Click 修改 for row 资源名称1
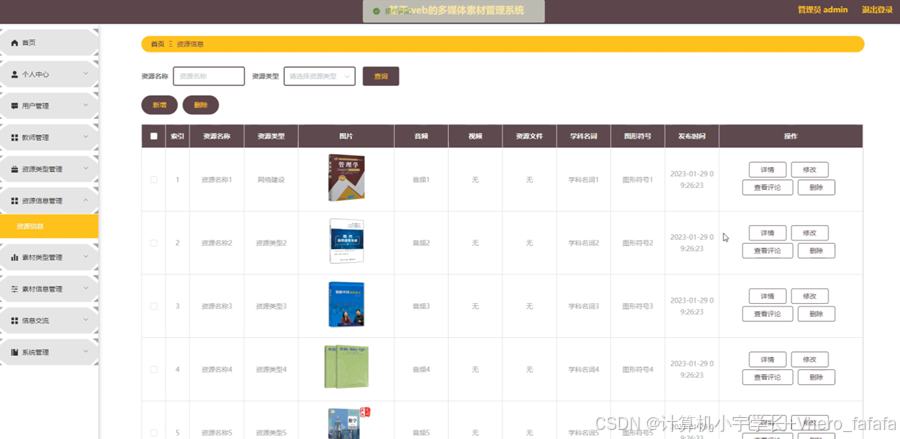The width and height of the screenshot is (900, 439). point(809,170)
